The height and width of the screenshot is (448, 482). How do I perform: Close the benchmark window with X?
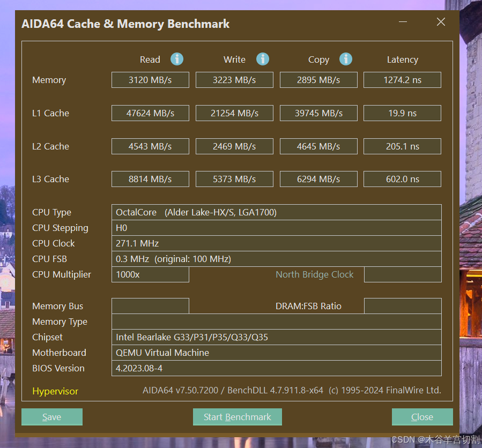coord(441,22)
